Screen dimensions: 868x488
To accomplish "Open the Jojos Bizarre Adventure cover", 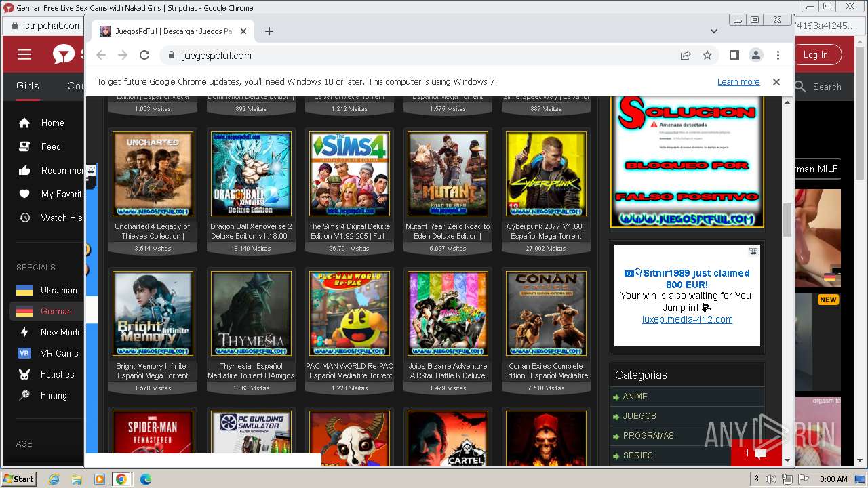I will (x=448, y=313).
